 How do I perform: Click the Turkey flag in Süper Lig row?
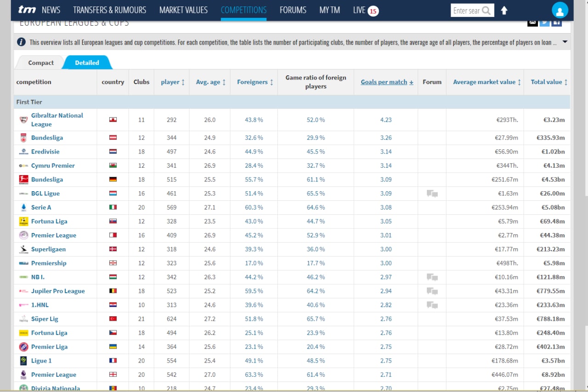tap(113, 318)
